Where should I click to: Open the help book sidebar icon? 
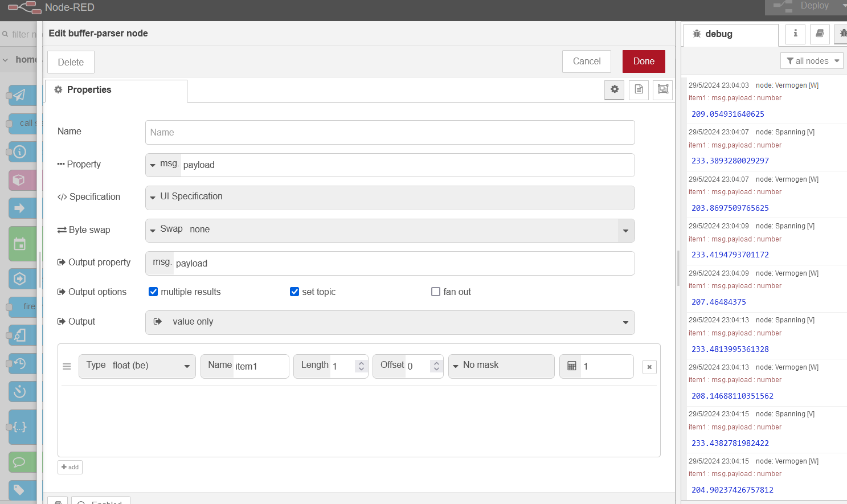[x=820, y=34]
